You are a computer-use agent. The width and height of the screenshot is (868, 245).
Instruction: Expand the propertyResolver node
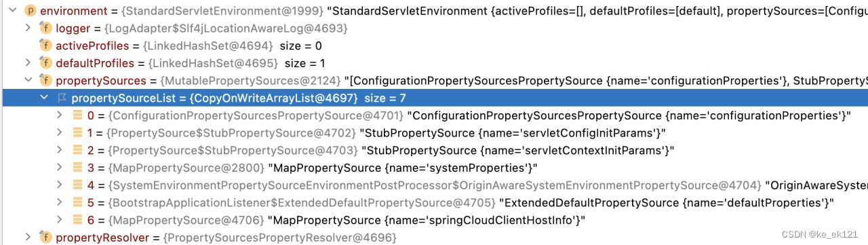28,237
